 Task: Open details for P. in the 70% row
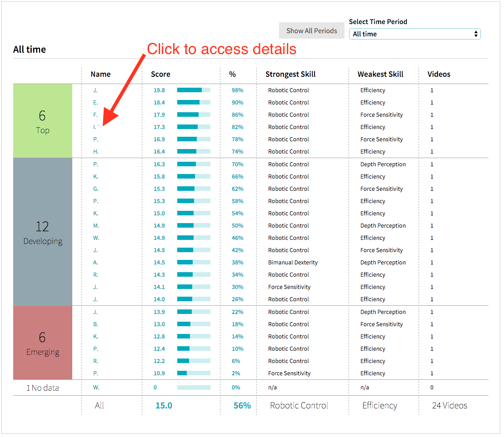click(96, 164)
